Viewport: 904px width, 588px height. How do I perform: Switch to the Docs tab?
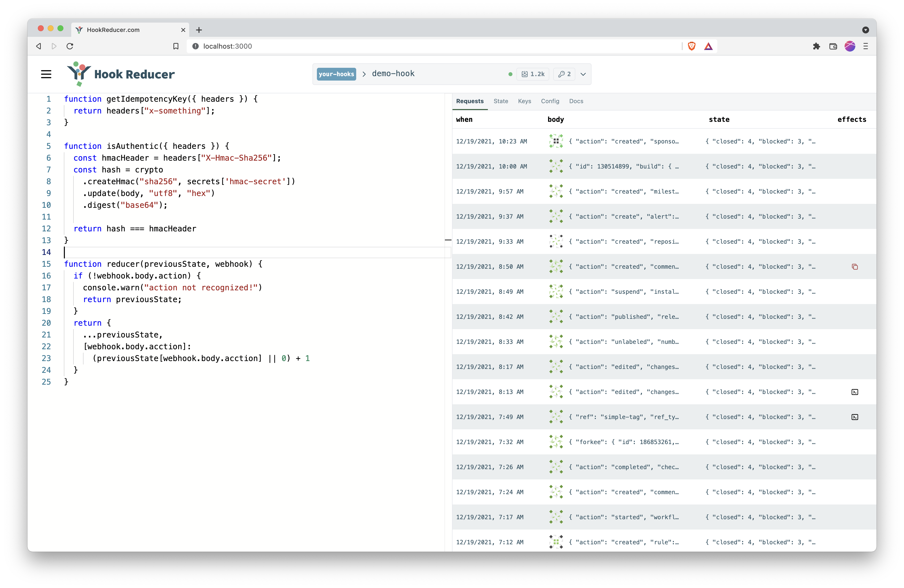pyautogui.click(x=576, y=101)
